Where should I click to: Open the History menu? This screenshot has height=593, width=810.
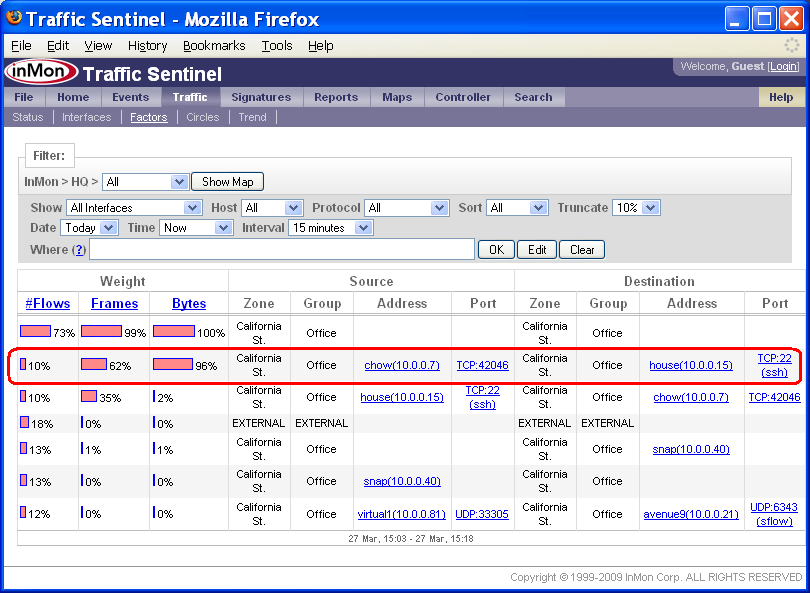(x=148, y=46)
